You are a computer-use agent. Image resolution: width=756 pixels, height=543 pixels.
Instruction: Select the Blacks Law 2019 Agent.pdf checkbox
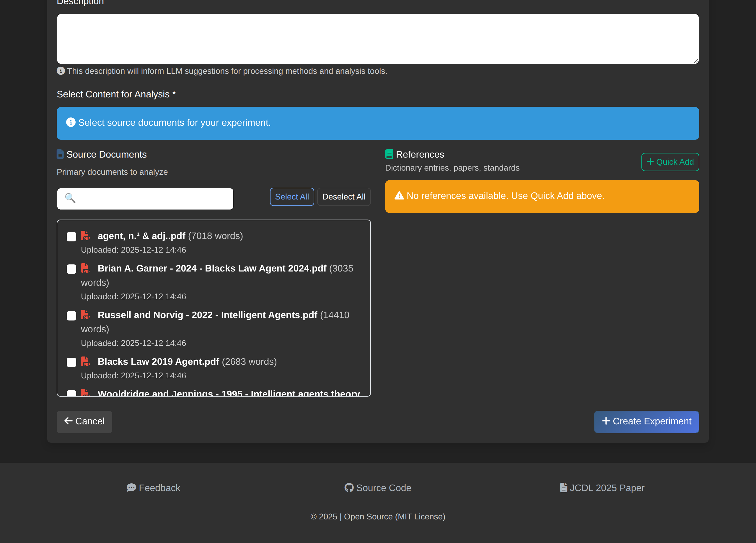[x=71, y=362]
